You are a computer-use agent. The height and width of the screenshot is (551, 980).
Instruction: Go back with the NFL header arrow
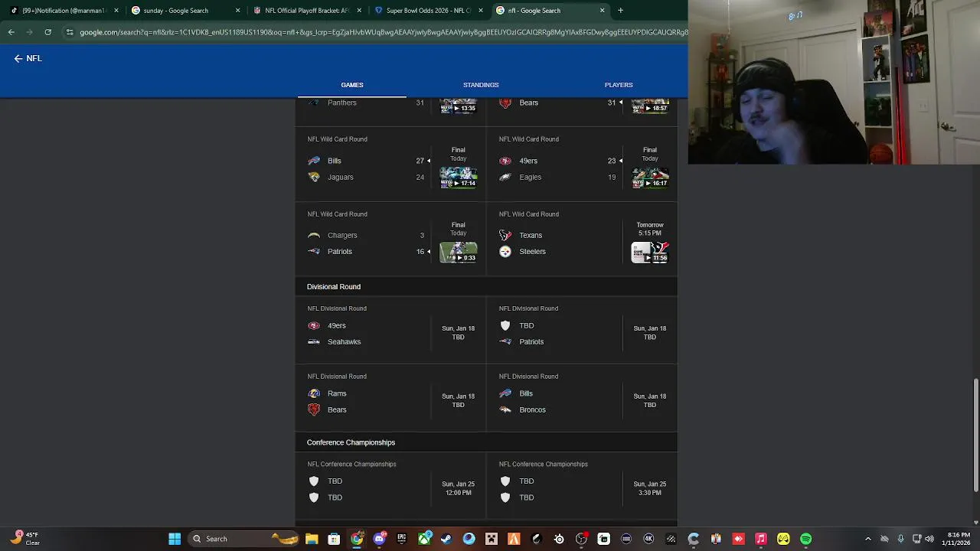[18, 58]
